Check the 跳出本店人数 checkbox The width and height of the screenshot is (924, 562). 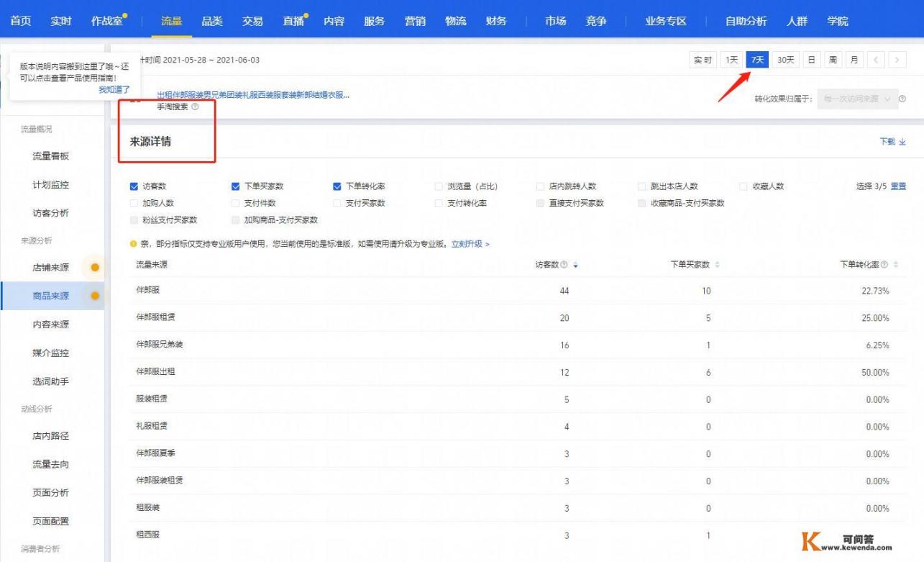pos(643,186)
